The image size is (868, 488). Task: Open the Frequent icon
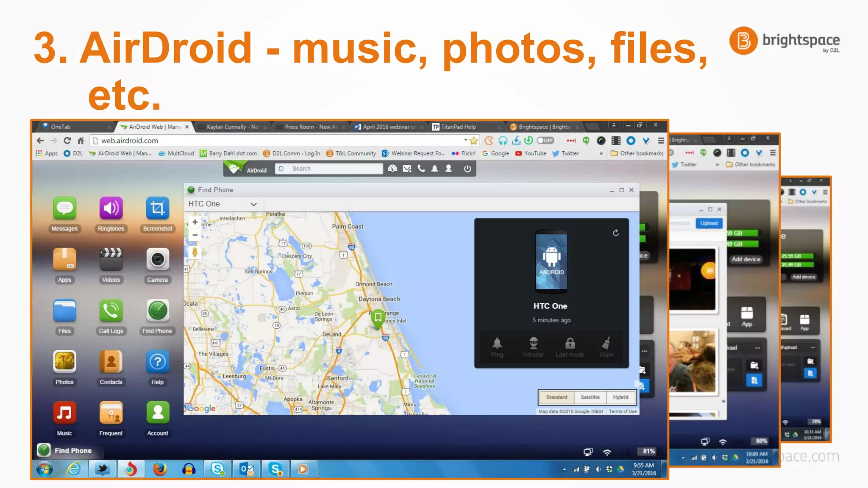pyautogui.click(x=111, y=413)
